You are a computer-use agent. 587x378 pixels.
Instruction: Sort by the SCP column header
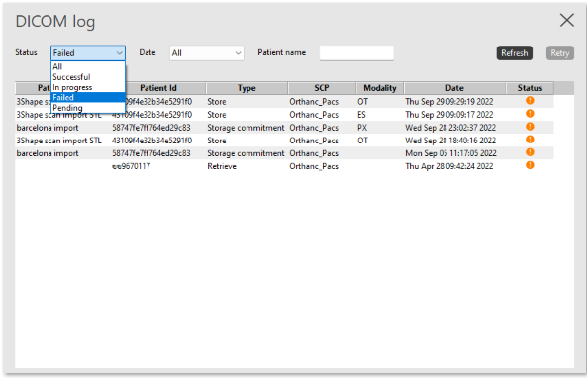[x=322, y=88]
